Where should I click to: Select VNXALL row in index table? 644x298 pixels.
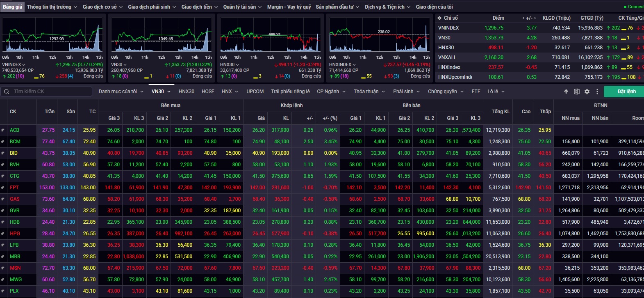coord(539,57)
